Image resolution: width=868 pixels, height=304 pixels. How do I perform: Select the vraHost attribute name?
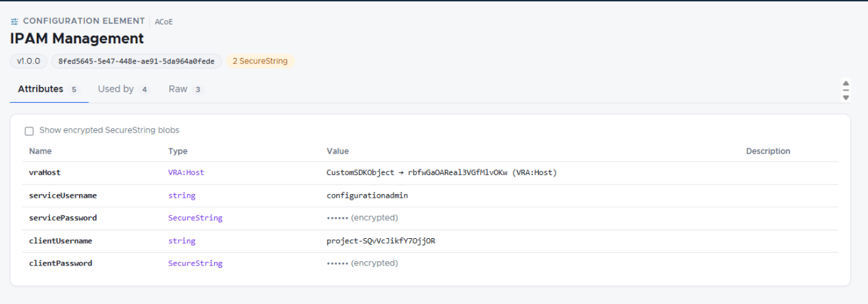coord(45,173)
